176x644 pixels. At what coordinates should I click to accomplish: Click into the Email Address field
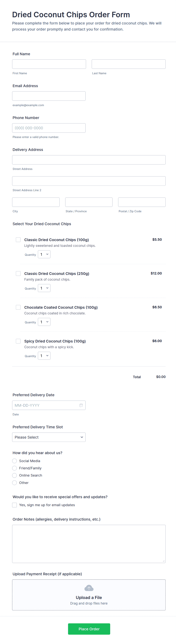(49, 96)
